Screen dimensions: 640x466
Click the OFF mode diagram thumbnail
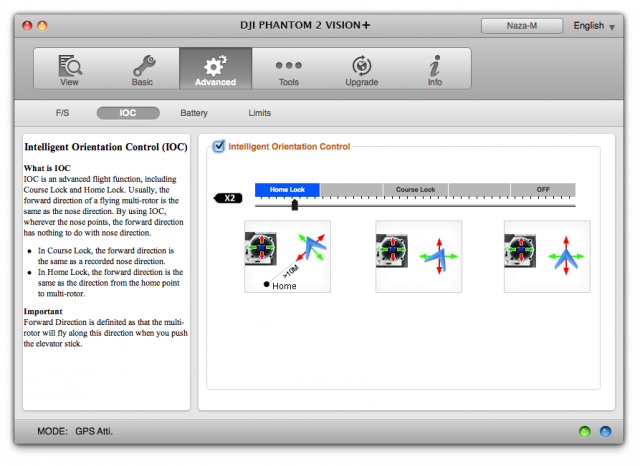(547, 257)
